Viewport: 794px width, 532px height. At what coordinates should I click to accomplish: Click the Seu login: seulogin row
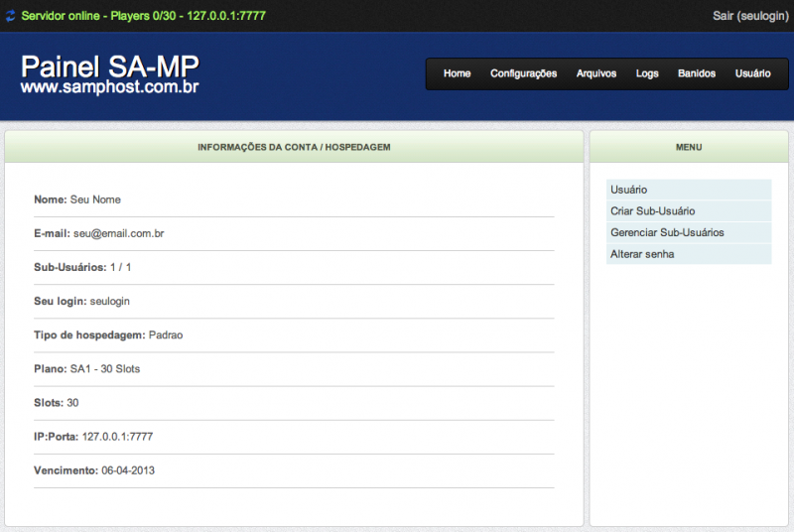[x=294, y=301]
